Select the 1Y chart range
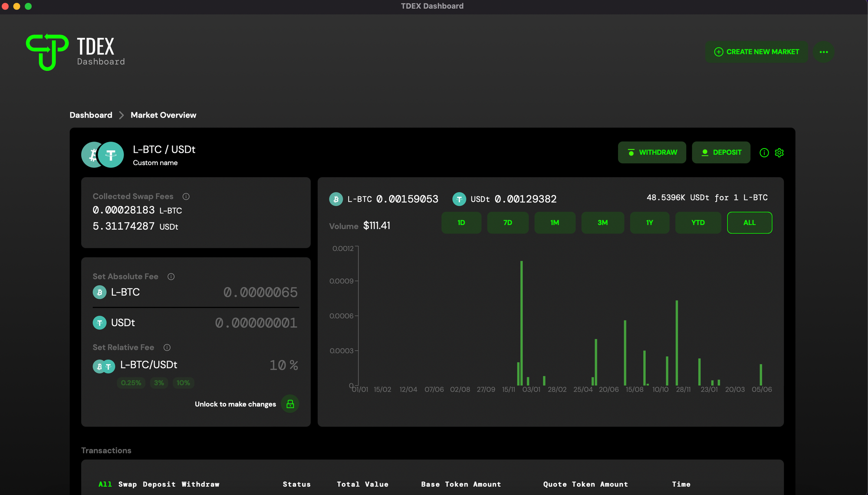The image size is (868, 495). [650, 223]
